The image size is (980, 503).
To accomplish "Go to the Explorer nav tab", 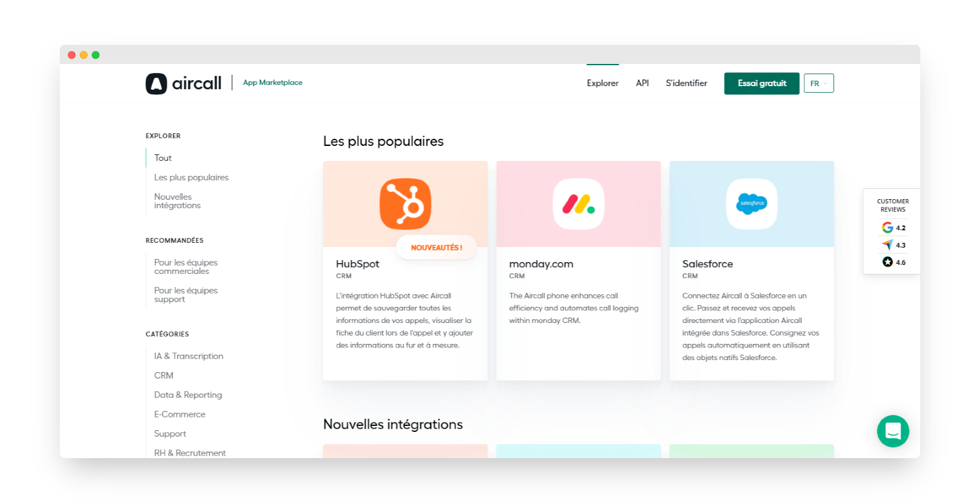I will coord(602,83).
